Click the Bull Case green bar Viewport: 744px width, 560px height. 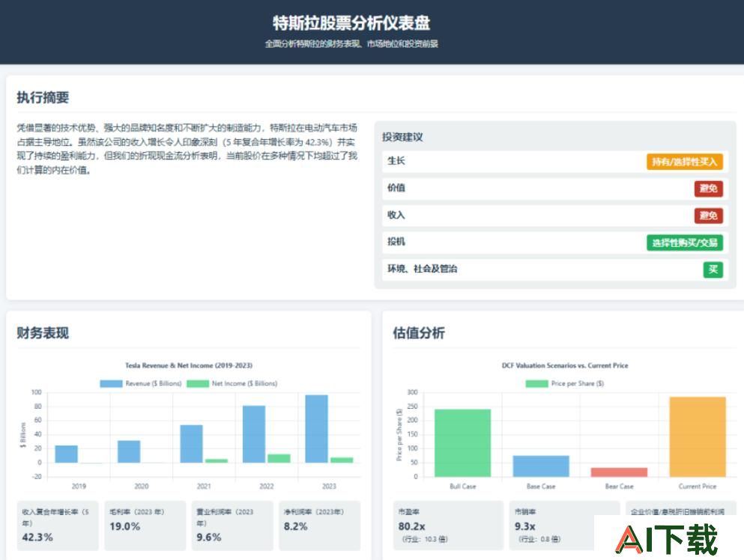(x=462, y=443)
